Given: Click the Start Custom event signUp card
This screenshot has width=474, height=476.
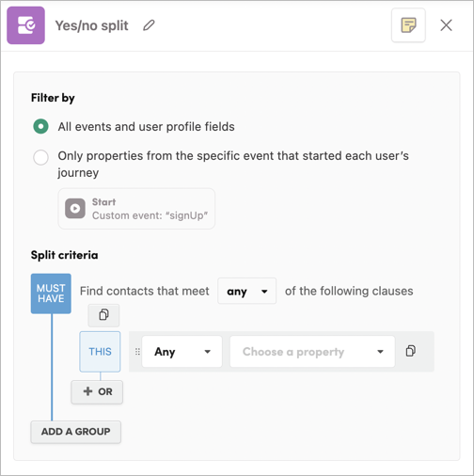Looking at the screenshot, I should (136, 209).
